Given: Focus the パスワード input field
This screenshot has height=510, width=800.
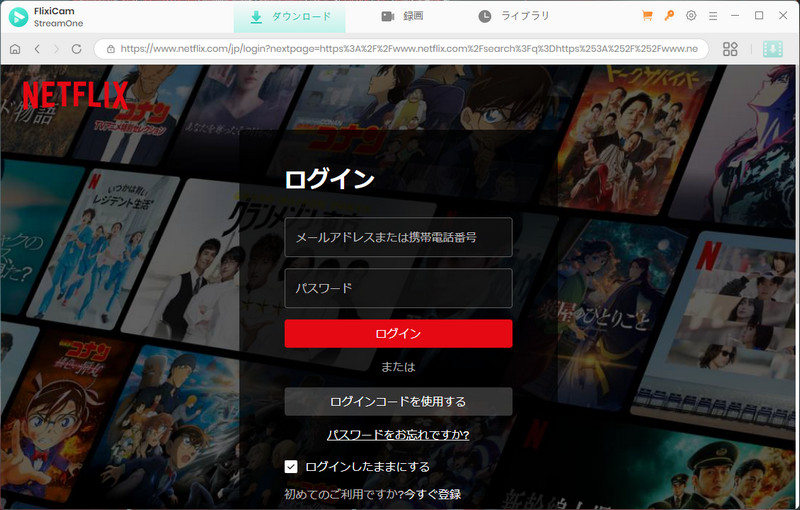Looking at the screenshot, I should point(398,288).
